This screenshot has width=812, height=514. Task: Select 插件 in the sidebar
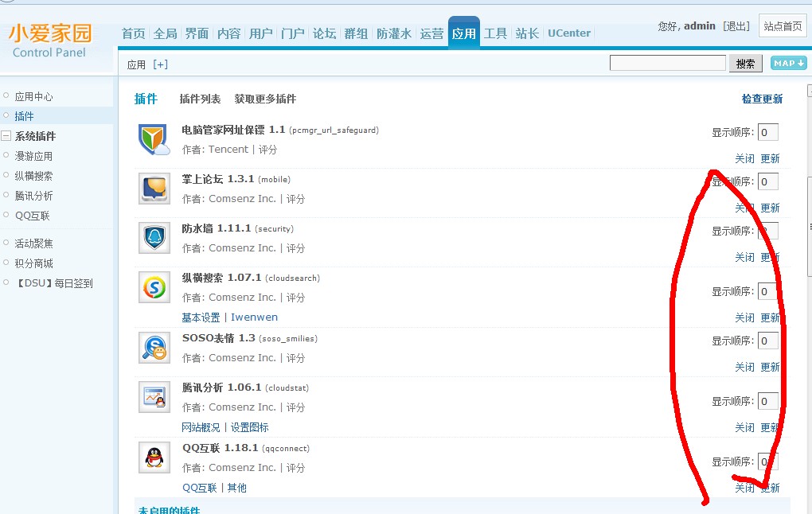coord(24,116)
